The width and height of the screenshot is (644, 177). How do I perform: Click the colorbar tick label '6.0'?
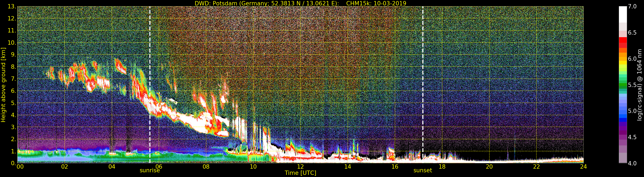point(632,59)
